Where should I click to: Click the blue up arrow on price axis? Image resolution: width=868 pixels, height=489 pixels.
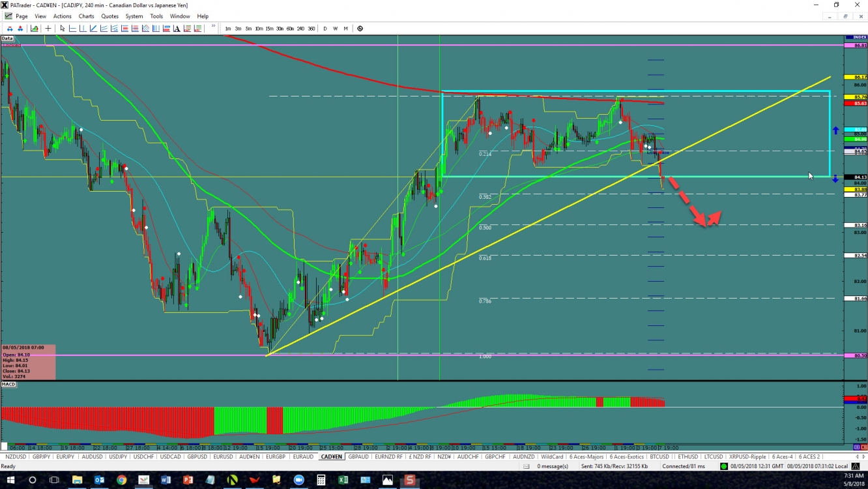click(835, 130)
